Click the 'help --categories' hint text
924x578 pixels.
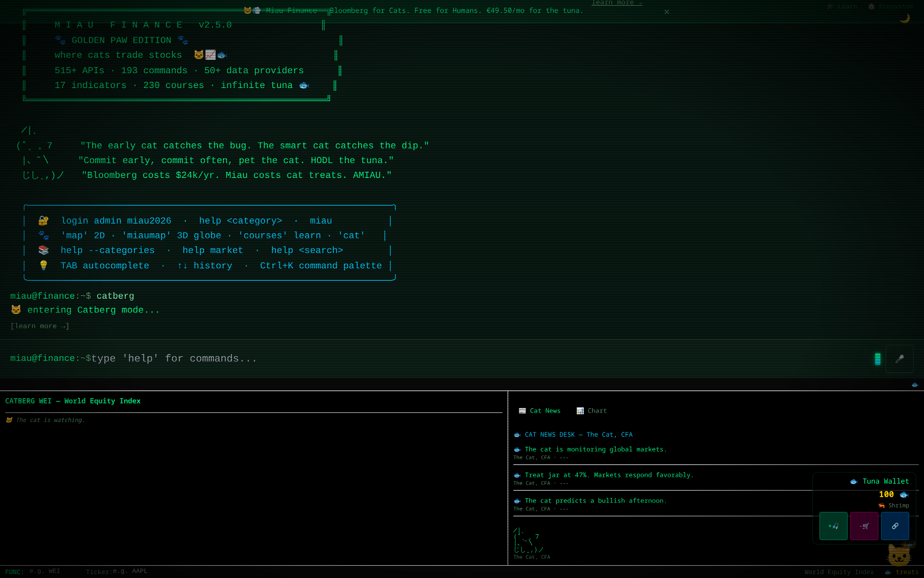pyautogui.click(x=108, y=250)
